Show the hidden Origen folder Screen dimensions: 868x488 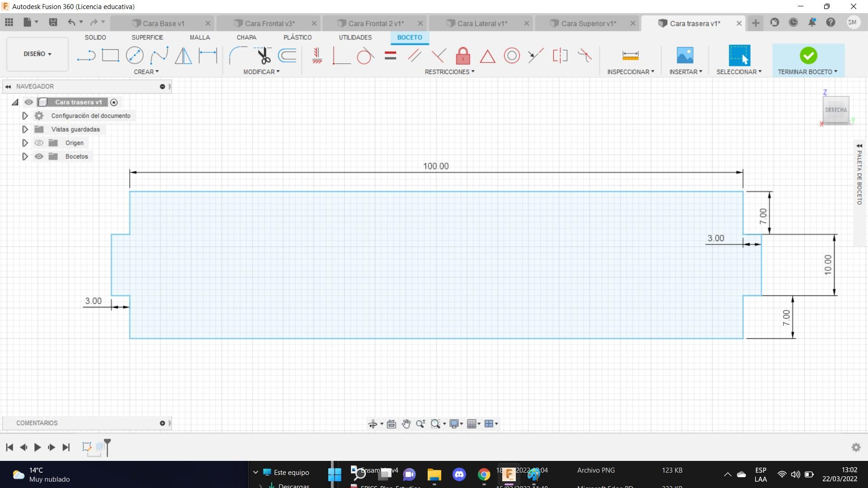click(39, 143)
